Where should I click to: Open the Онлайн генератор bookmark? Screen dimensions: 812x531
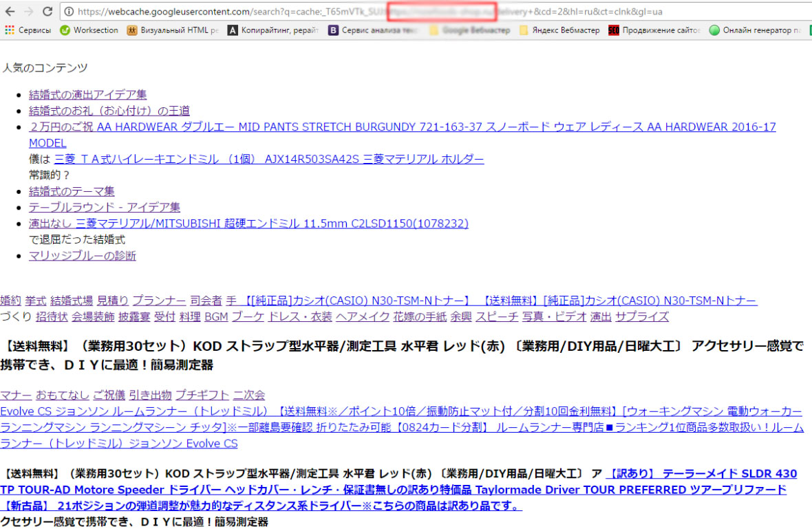(755, 30)
